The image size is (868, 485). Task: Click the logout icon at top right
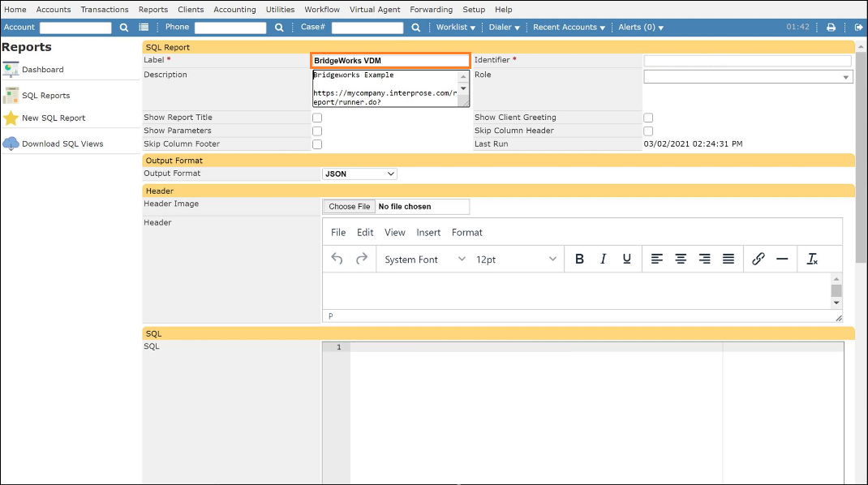click(x=858, y=27)
